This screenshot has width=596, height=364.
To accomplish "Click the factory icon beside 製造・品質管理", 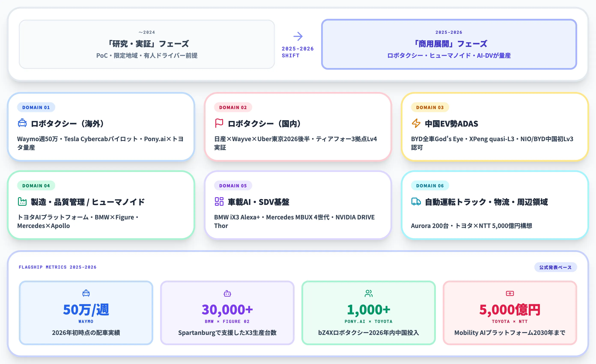I will point(22,201).
